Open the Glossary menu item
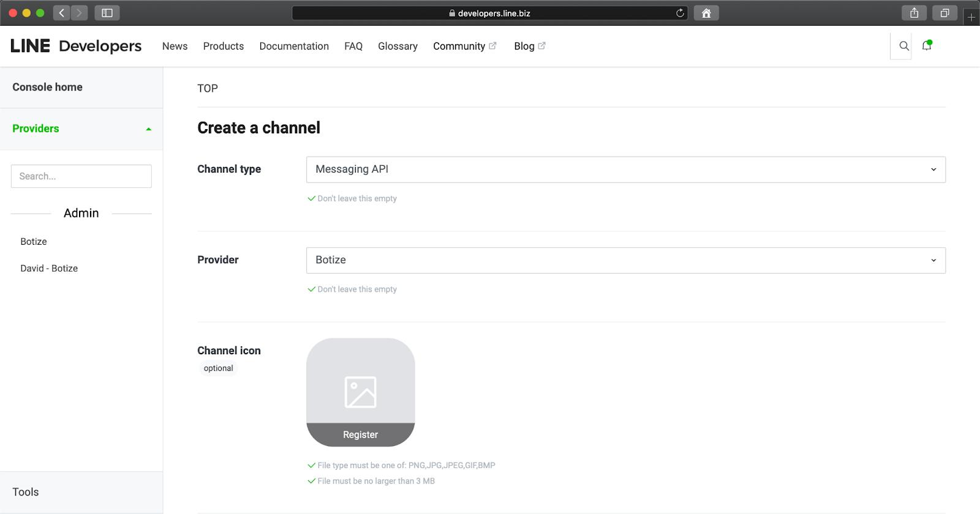Image resolution: width=980 pixels, height=514 pixels. pyautogui.click(x=398, y=46)
